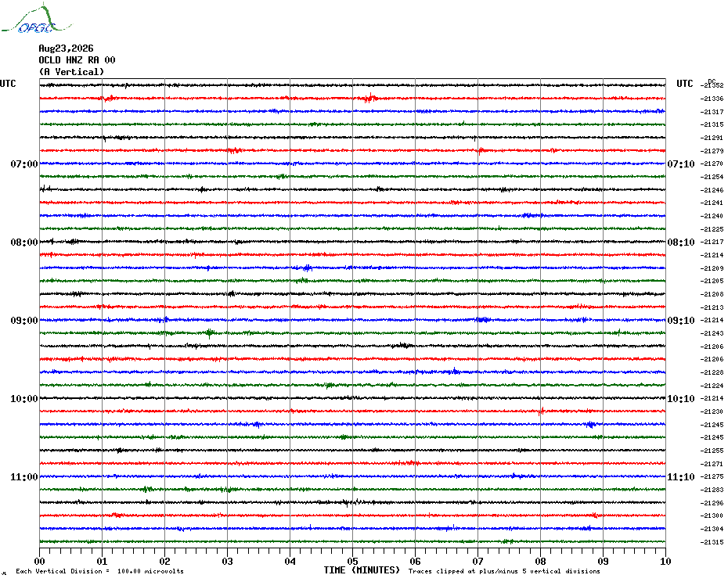Click the DC value -21208

712,294
